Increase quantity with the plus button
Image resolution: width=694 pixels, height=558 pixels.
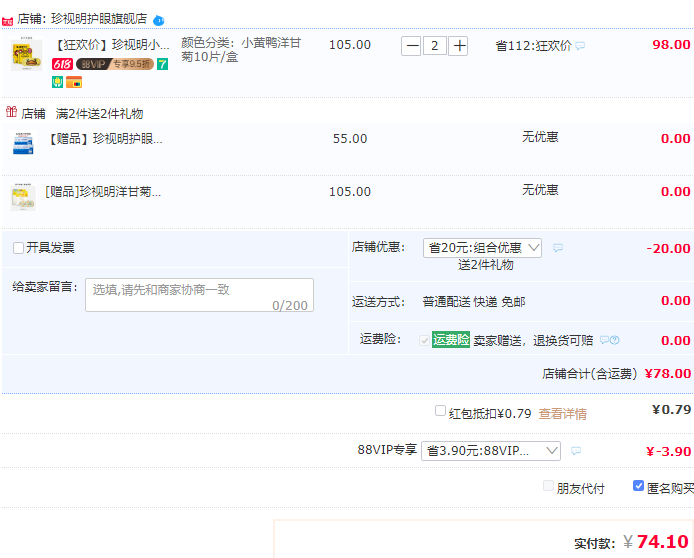tap(458, 46)
